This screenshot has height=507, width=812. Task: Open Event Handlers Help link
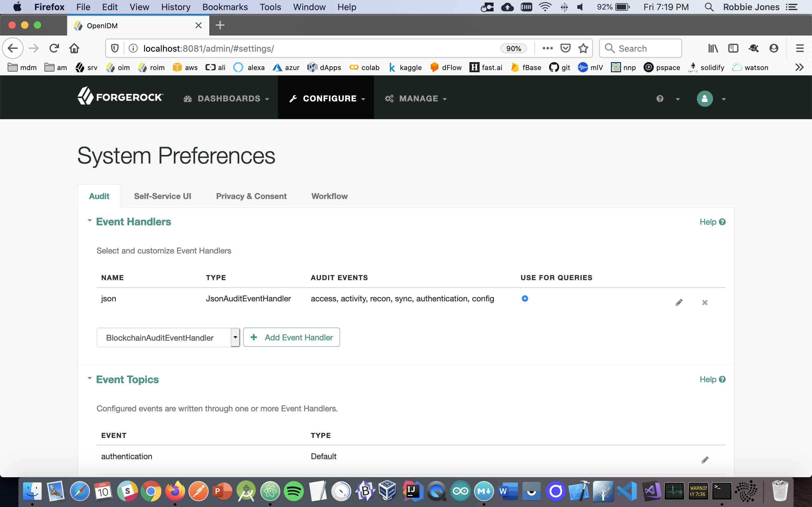point(712,222)
